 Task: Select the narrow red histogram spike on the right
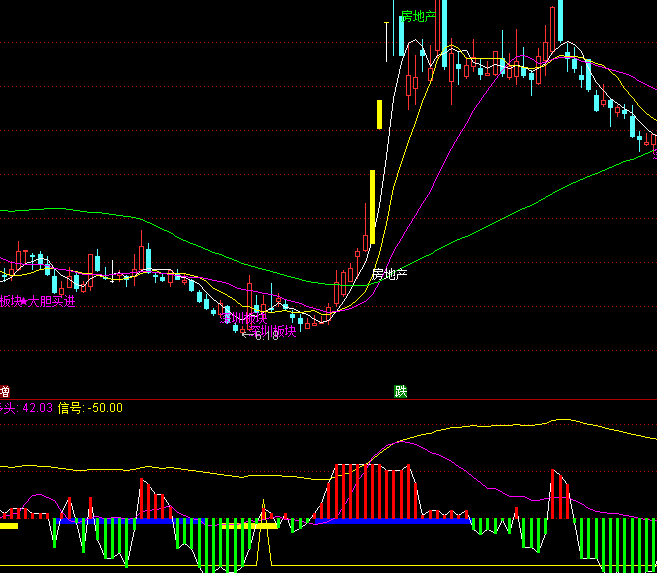tap(559, 495)
